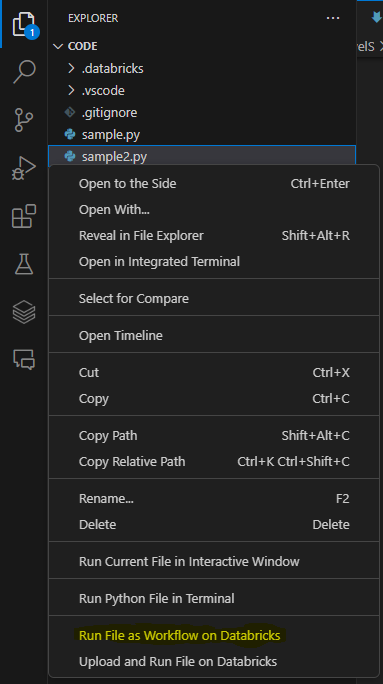Choose Run File as Workflow on Databricks
383x684 pixels.
(214, 635)
